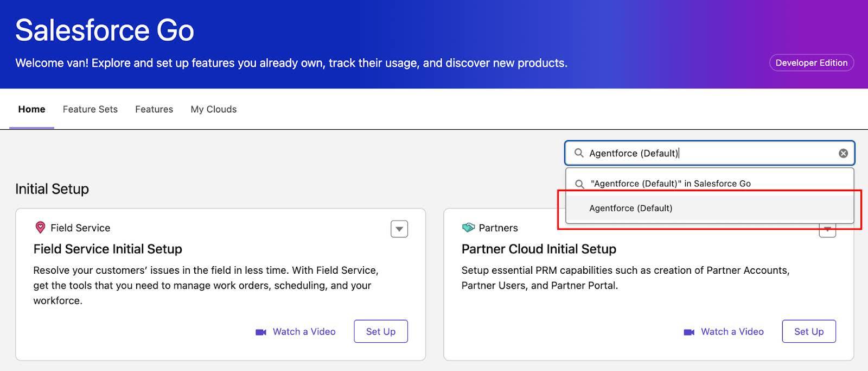Click Set Up for Field Service
Screen dimensions: 868x371
point(381,331)
